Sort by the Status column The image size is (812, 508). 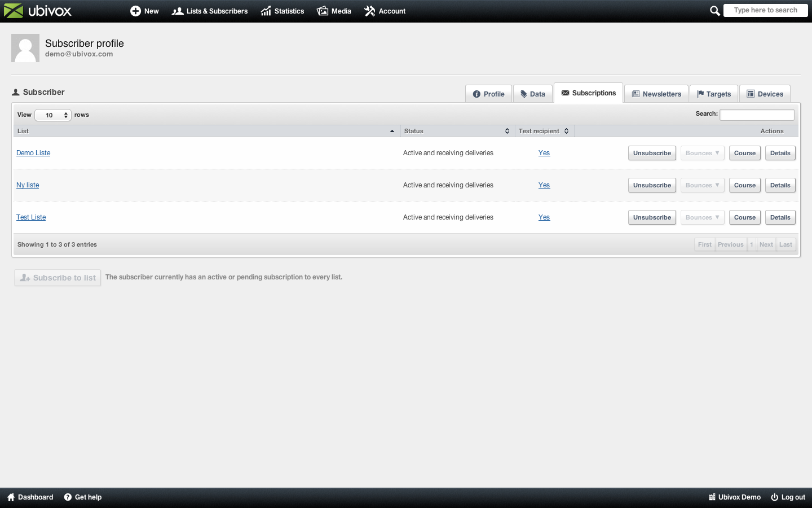[x=457, y=131]
